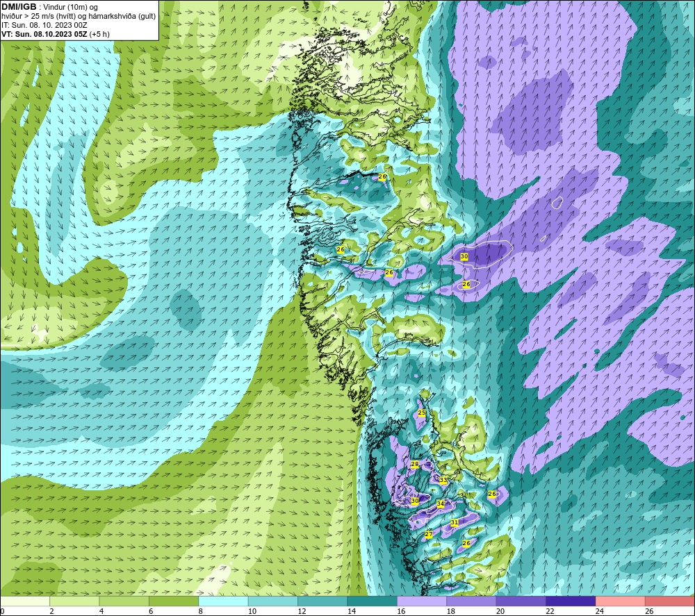Pick the 24–26 m/s pink legend swatch
This screenshot has height=616, width=695.
pyautogui.click(x=621, y=601)
